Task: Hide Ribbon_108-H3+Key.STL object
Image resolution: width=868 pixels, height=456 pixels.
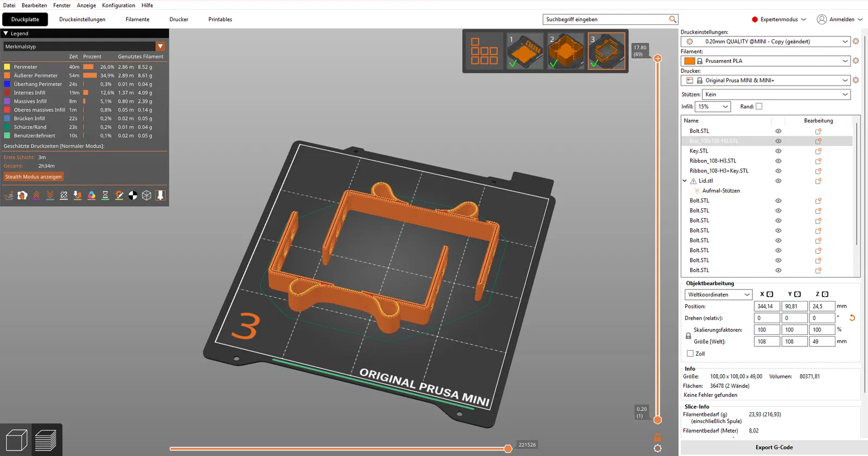Action: tap(778, 171)
